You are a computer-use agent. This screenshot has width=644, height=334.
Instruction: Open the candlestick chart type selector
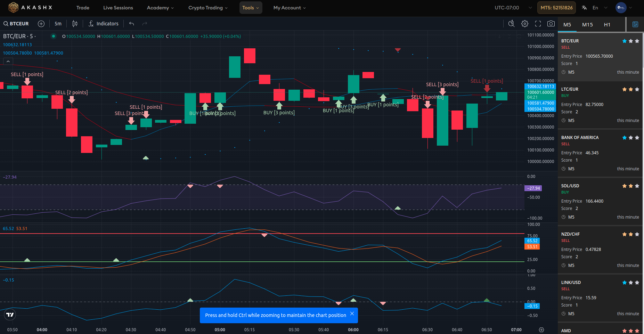(x=75, y=24)
